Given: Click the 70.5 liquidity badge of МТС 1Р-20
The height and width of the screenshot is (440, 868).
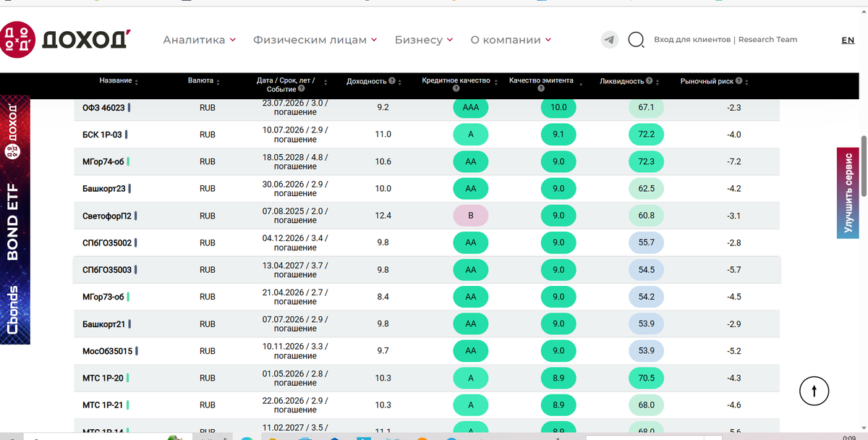Looking at the screenshot, I should (x=647, y=378).
